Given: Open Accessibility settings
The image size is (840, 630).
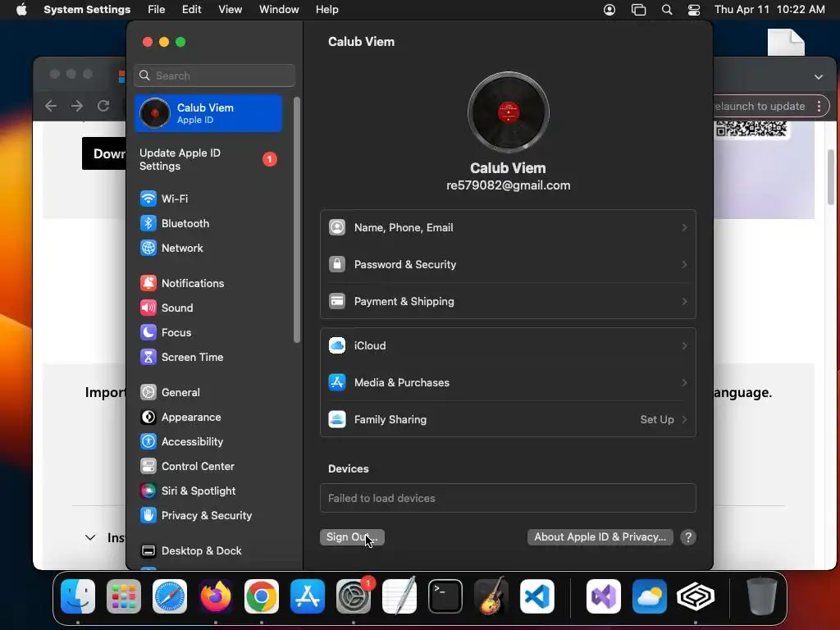Looking at the screenshot, I should pos(181,442).
